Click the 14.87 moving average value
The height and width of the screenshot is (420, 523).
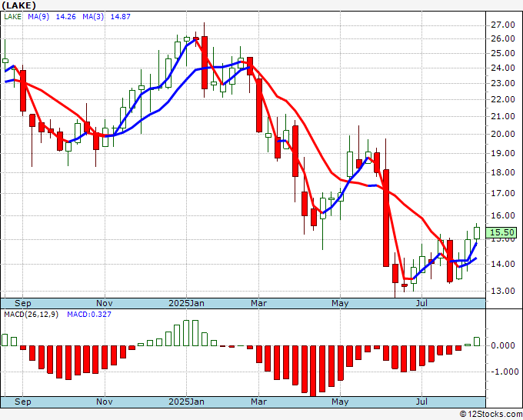tap(121, 17)
